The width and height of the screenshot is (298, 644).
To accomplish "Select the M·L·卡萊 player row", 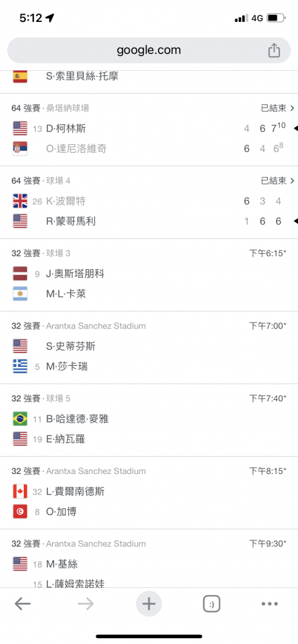I will [149, 294].
